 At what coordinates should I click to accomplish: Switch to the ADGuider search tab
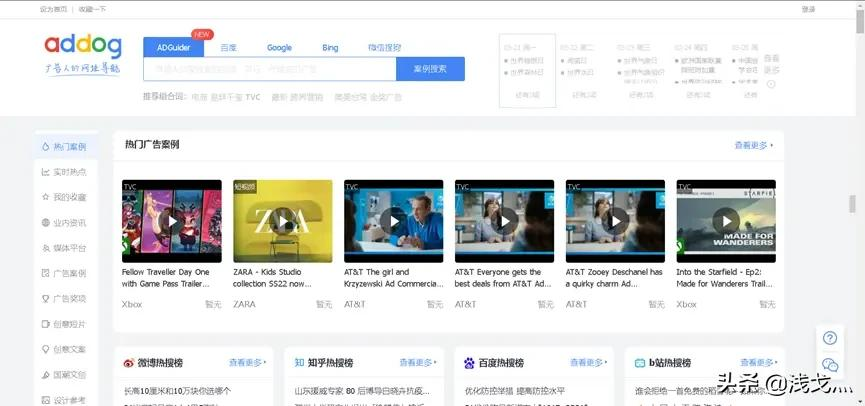click(x=173, y=47)
